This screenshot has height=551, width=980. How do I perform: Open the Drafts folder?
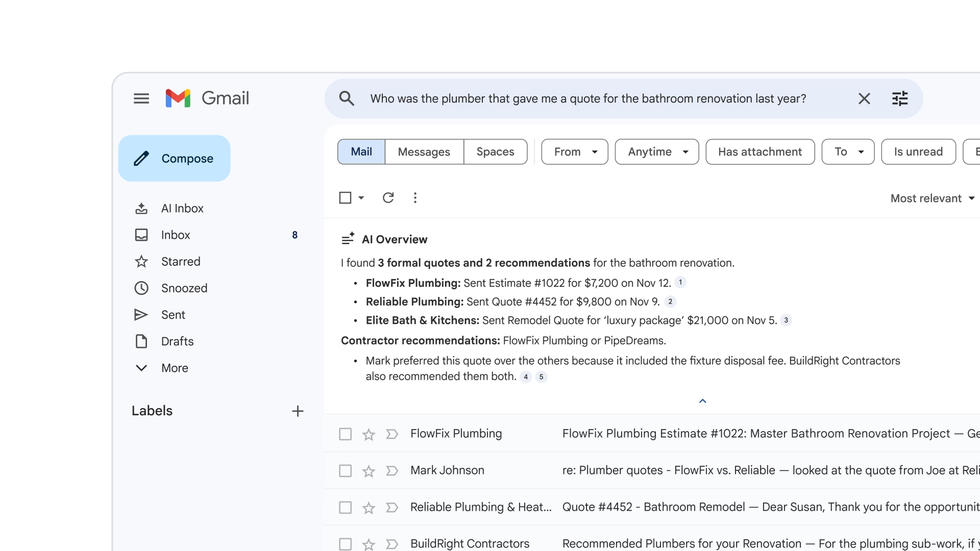[x=177, y=341]
